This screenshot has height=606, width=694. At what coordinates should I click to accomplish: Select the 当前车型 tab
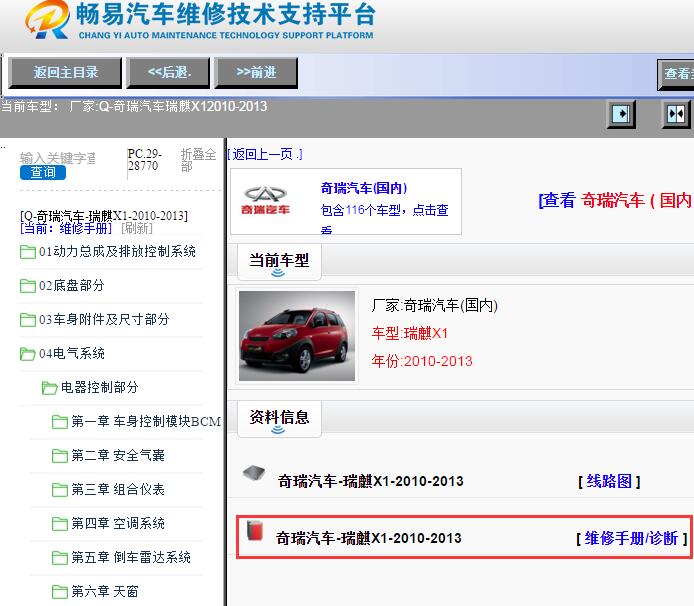click(279, 262)
